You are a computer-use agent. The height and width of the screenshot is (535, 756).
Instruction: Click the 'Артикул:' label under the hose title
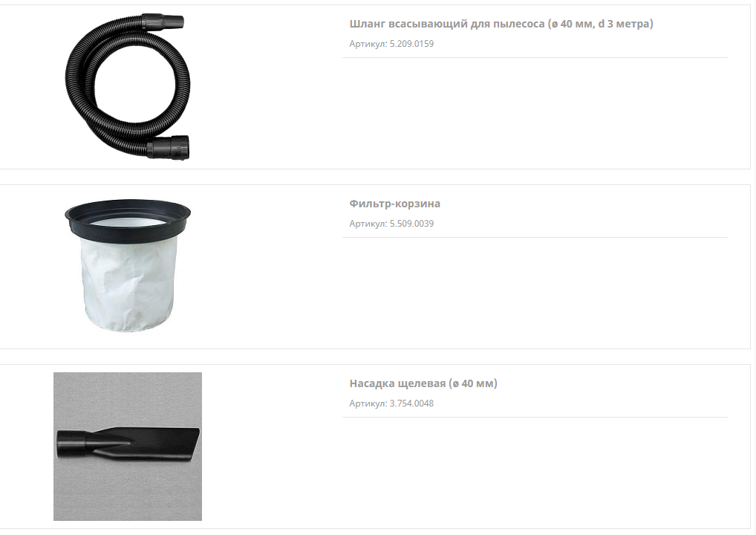[368, 44]
